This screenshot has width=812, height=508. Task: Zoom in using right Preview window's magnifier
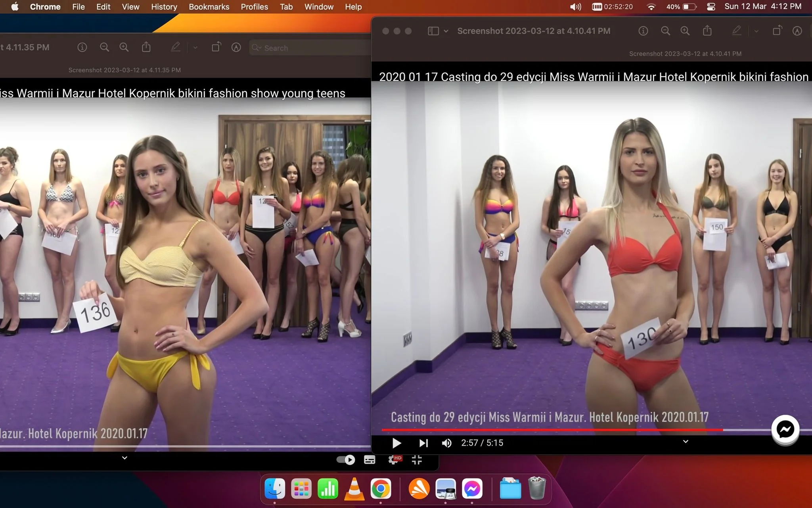point(685,31)
